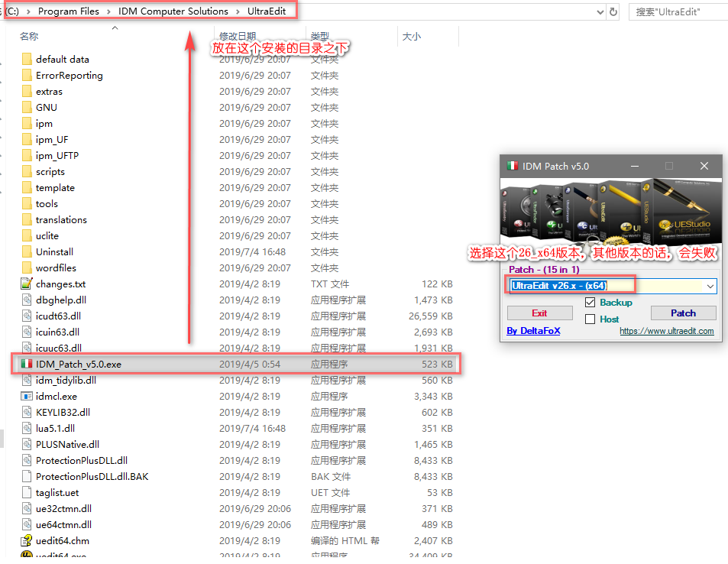Select the ipm_UF folder name

(52, 139)
